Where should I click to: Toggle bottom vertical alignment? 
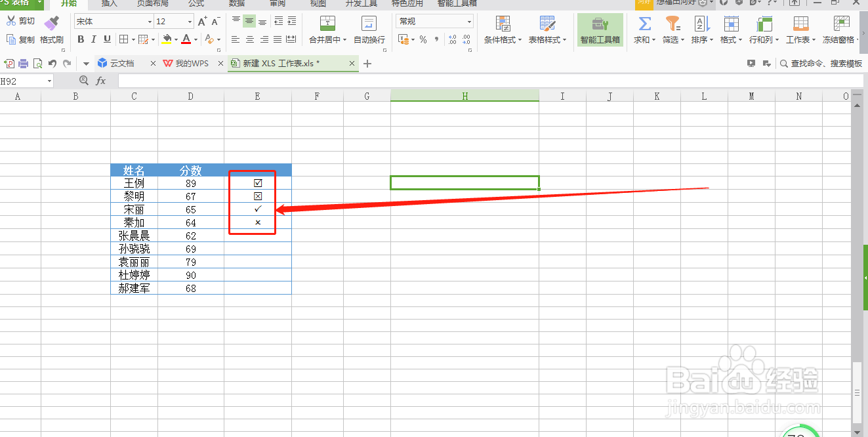tap(262, 22)
